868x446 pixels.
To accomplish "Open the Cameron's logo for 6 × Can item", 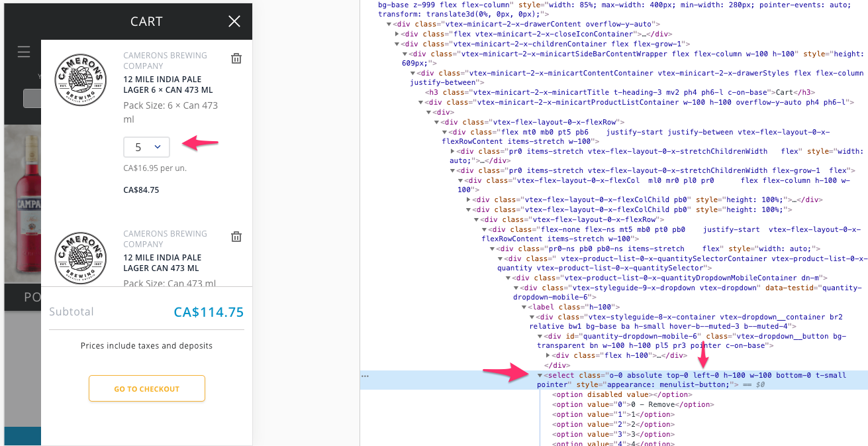I will 81,80.
